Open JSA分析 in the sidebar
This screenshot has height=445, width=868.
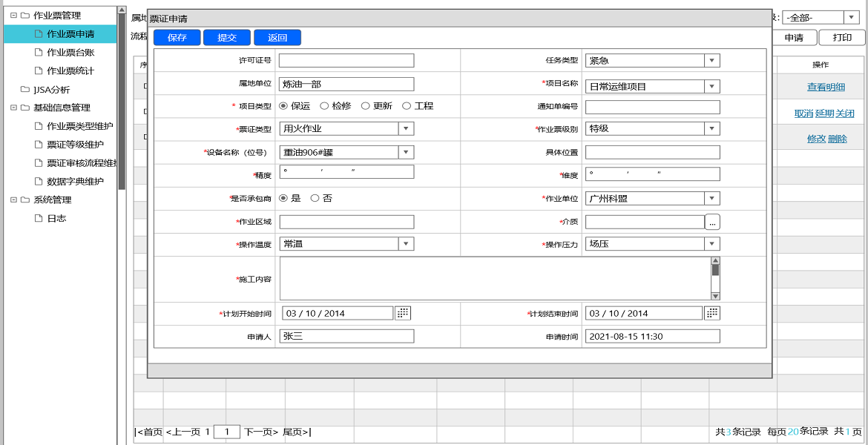click(51, 89)
